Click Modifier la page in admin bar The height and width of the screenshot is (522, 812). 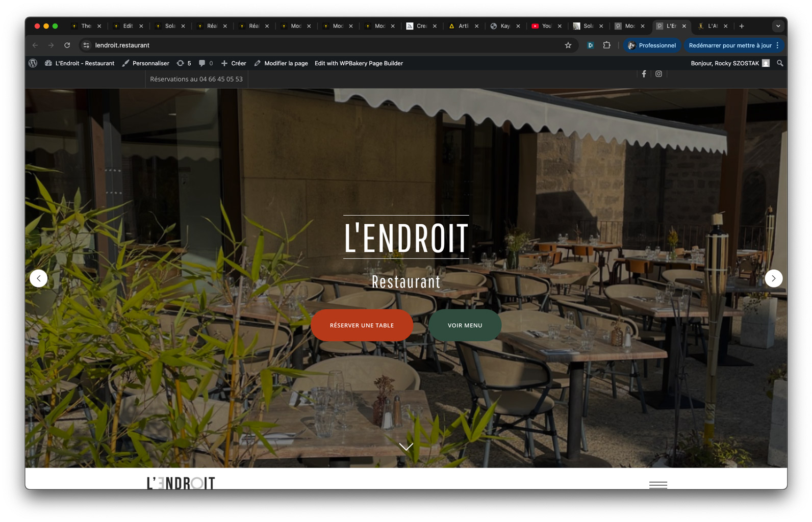(281, 63)
